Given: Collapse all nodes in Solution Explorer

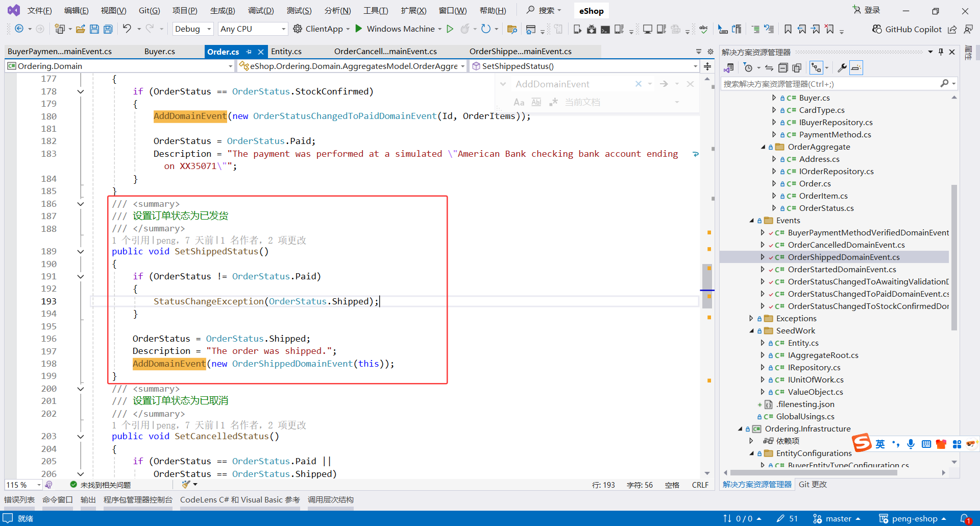Looking at the screenshot, I should (783, 67).
